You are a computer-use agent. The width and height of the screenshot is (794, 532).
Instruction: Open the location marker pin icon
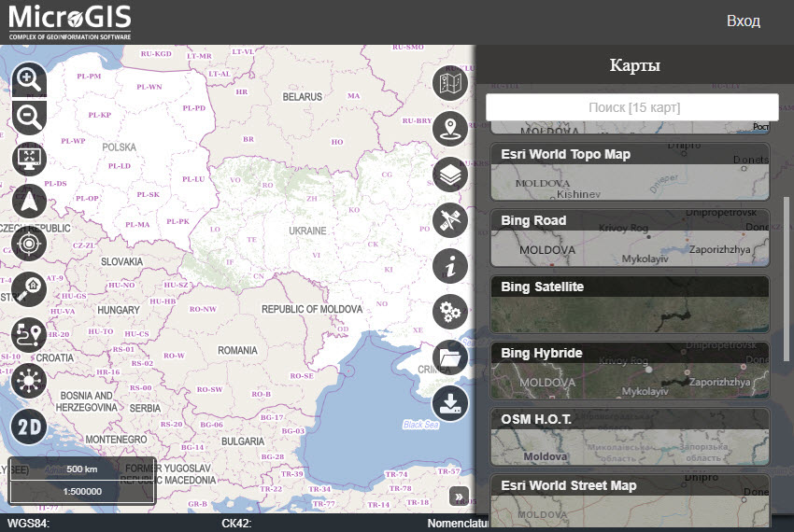click(x=450, y=129)
